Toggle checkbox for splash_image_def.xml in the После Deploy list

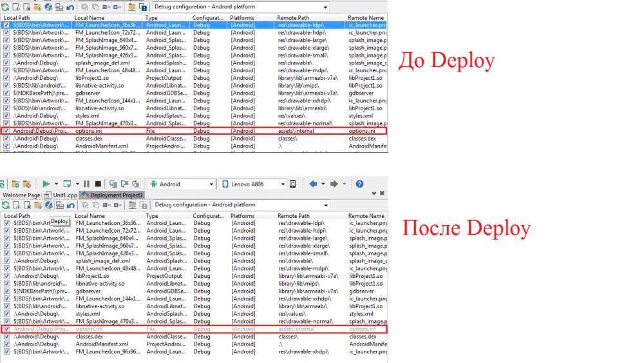tap(6, 260)
